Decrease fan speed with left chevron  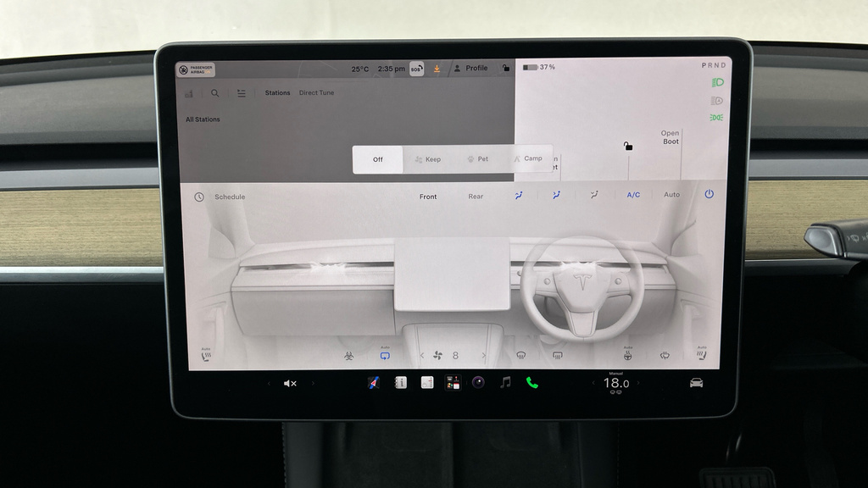422,355
